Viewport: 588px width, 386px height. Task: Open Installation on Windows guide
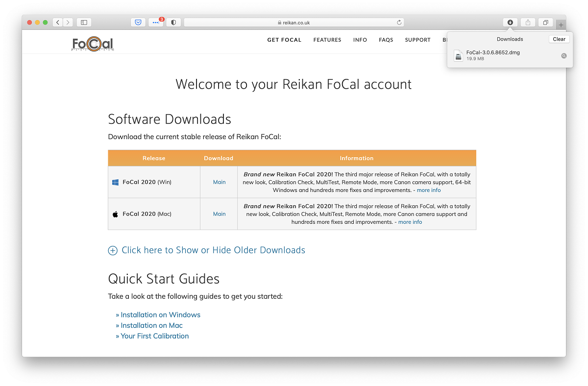coord(160,315)
